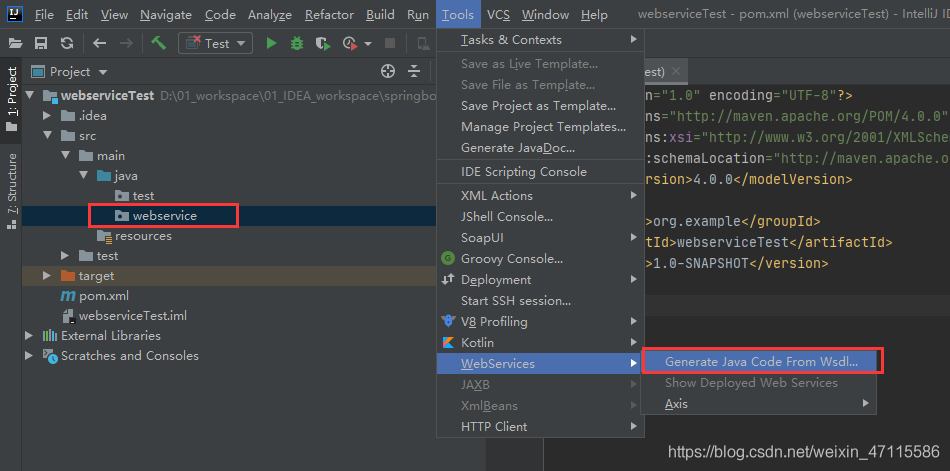Select pom.xml in project tree
This screenshot has height=471, width=950.
coord(104,296)
